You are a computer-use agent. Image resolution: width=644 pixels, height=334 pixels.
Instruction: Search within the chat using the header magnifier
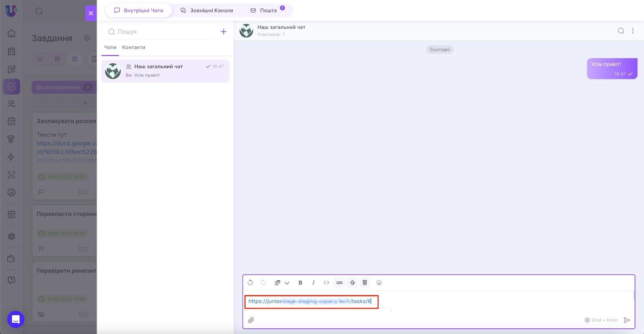(x=621, y=31)
